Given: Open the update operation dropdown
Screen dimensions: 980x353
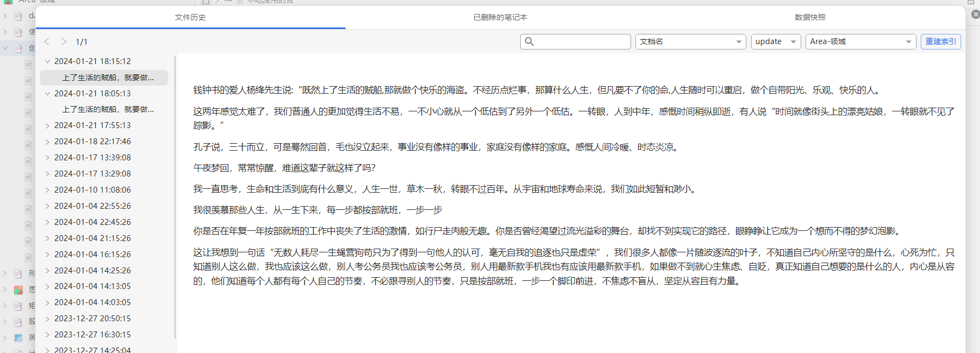Looking at the screenshot, I should click(x=776, y=41).
